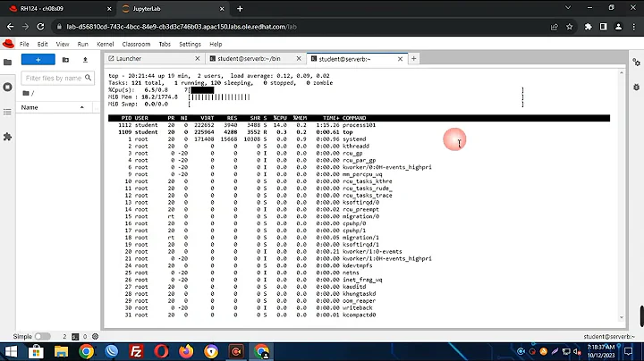Open the File menu
Screen dimensions: 644x361
[x=24, y=44]
